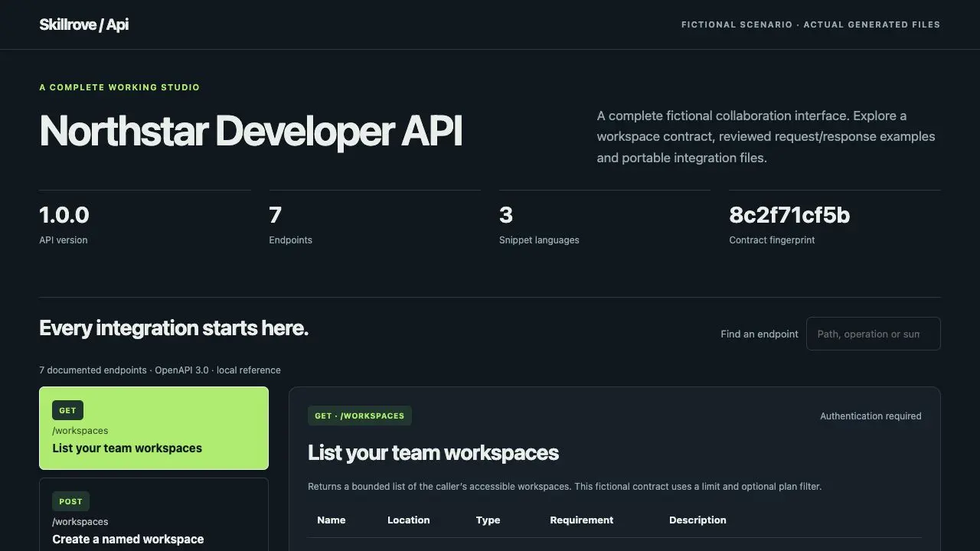Select the List your team workspaces endpoint
980x551 pixels.
[154, 428]
